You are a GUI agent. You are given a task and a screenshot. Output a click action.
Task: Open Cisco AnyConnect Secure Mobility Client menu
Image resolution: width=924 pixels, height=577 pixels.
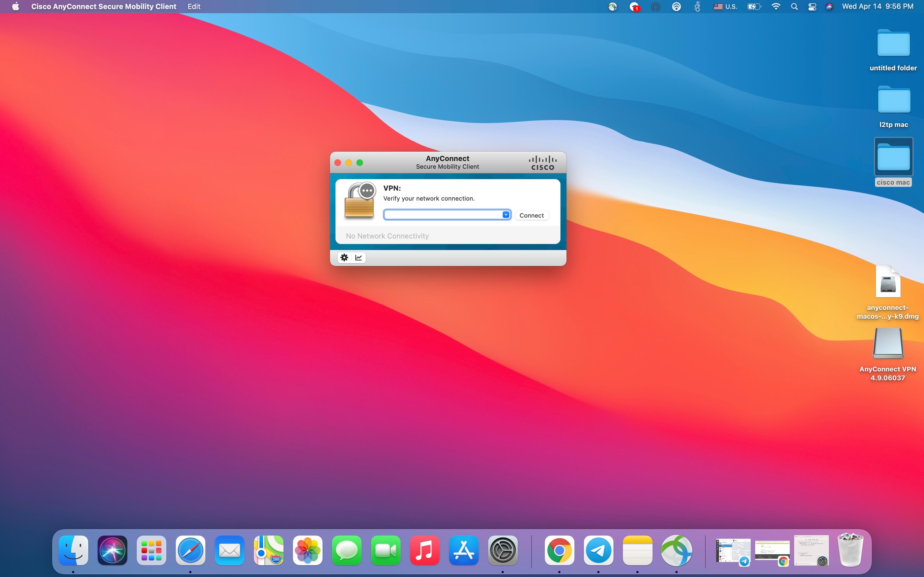tap(103, 7)
